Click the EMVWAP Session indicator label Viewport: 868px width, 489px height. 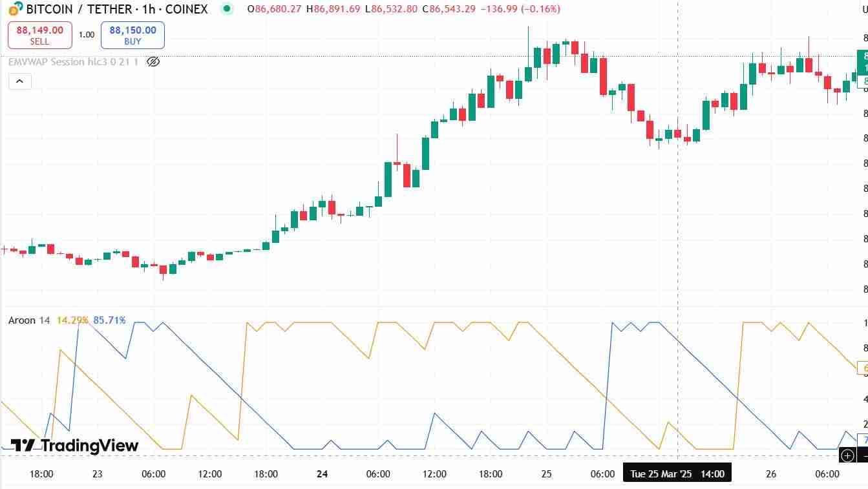(73, 62)
